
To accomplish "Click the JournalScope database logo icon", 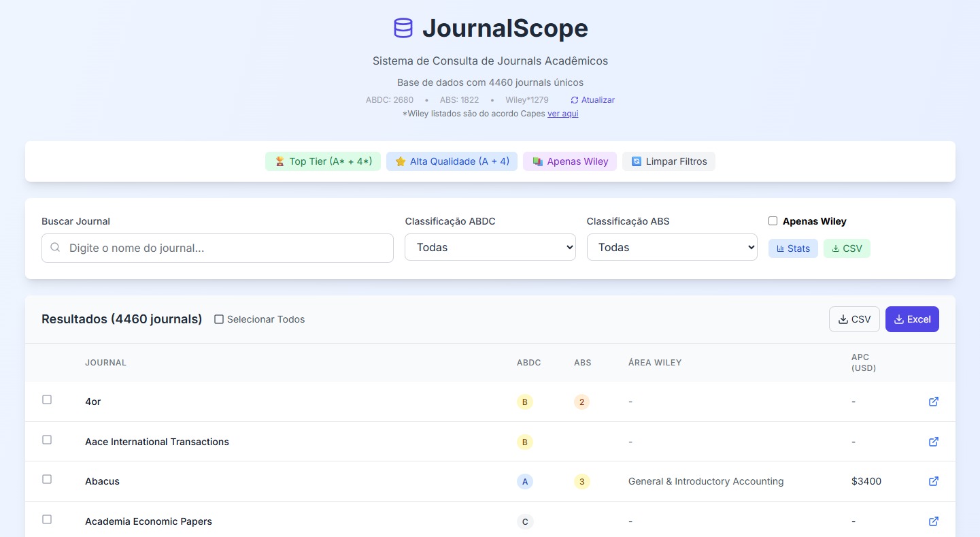I will click(403, 28).
